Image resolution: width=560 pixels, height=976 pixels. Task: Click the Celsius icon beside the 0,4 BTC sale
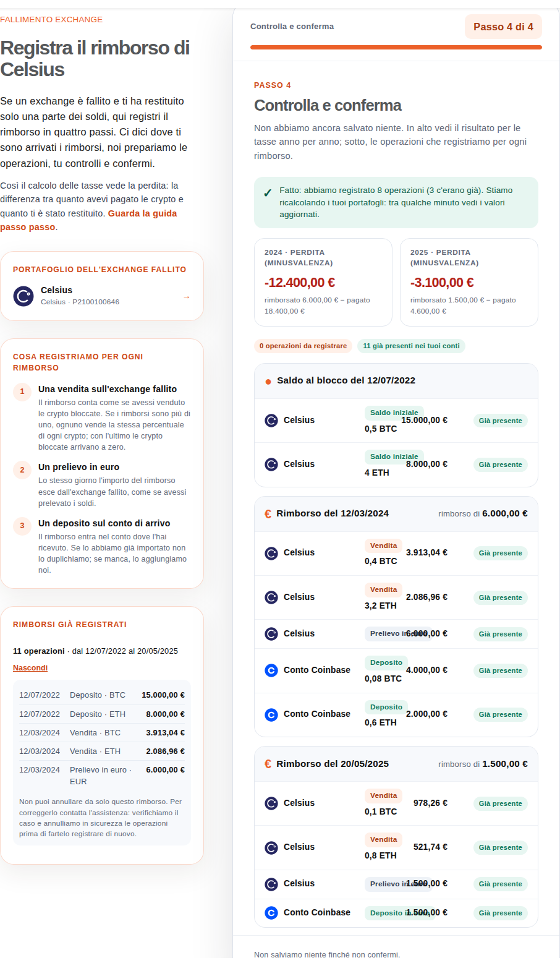271,553
